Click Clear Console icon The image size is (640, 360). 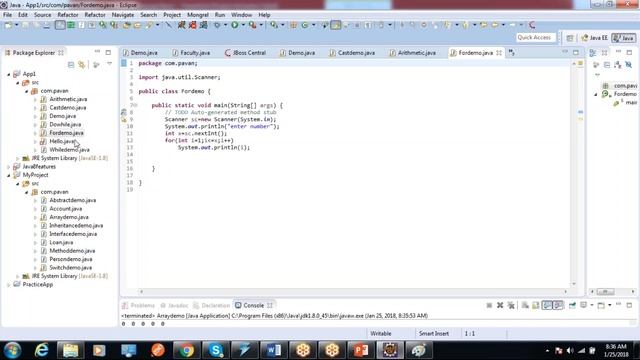click(x=525, y=305)
